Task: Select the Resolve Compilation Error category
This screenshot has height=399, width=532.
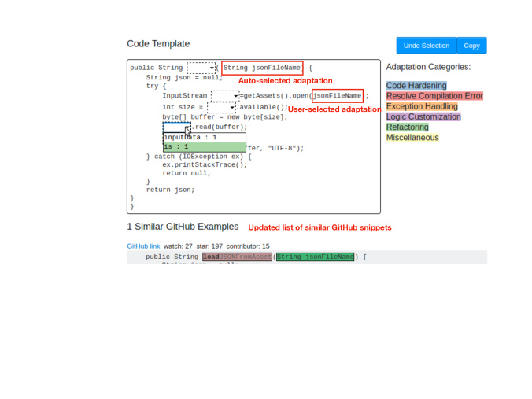Action: tap(434, 96)
